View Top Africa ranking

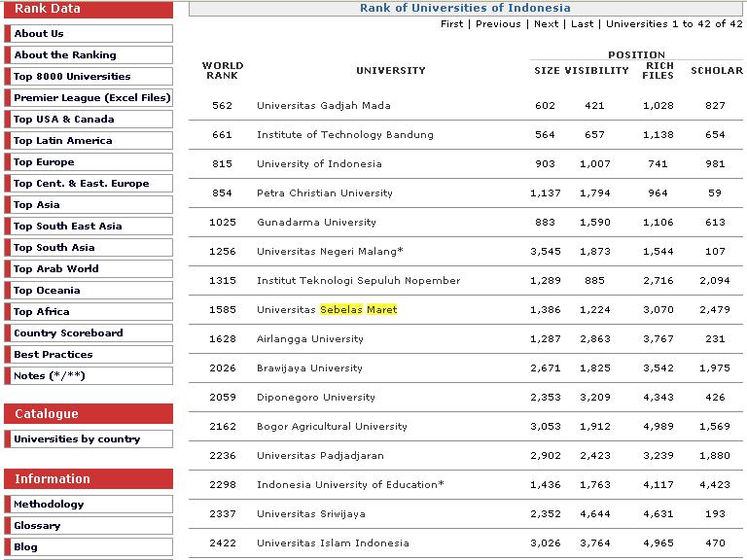tap(89, 312)
